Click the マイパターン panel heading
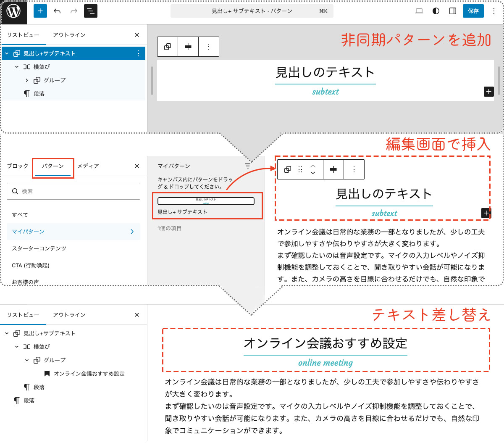 [x=174, y=166]
